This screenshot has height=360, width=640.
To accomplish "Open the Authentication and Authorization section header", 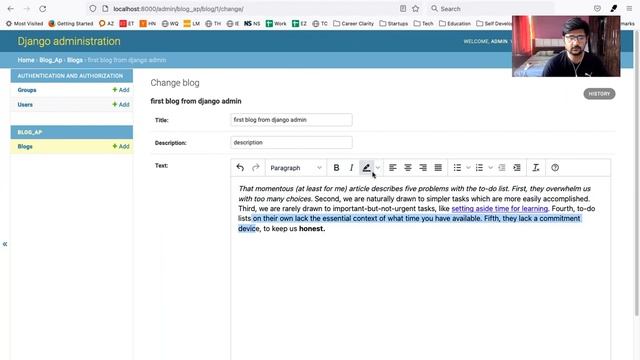I will tap(70, 76).
